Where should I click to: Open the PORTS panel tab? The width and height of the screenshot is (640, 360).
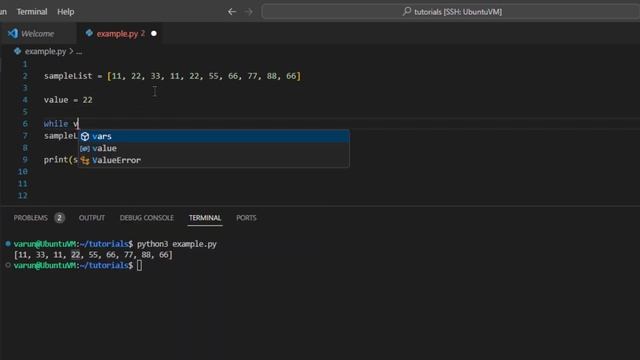pos(247,218)
